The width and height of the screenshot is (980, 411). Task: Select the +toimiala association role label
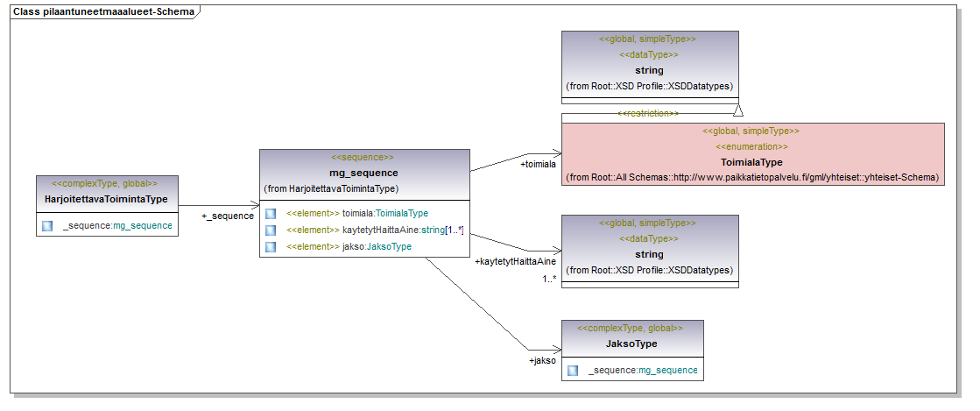point(538,164)
